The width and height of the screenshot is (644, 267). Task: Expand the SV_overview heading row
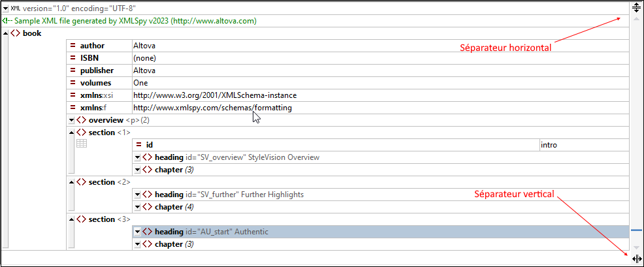[137, 157]
